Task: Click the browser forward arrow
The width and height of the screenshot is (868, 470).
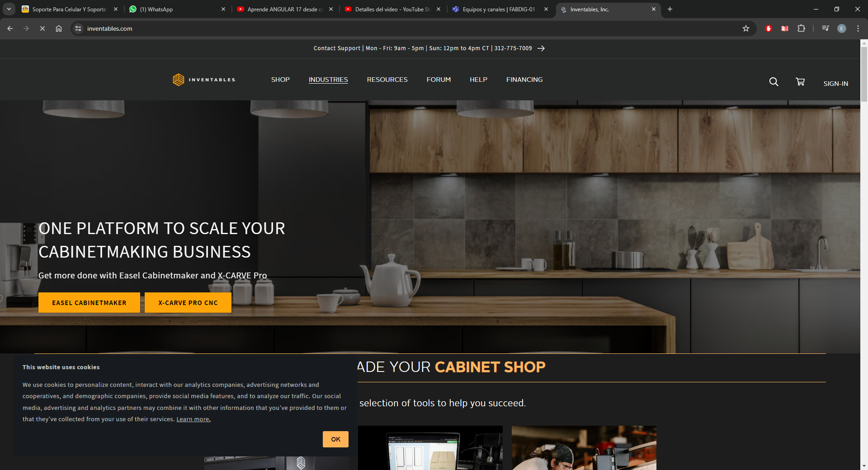Action: tap(26, 28)
